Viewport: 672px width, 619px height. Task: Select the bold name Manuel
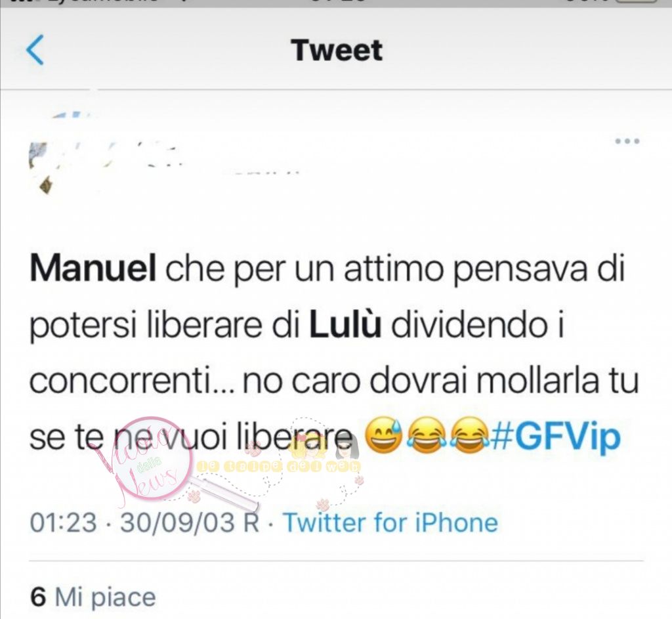(x=93, y=268)
